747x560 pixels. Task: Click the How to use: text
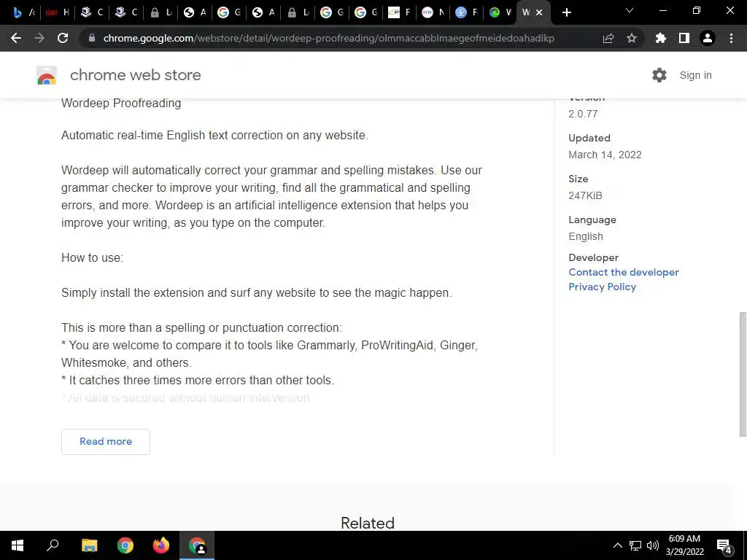coord(92,257)
